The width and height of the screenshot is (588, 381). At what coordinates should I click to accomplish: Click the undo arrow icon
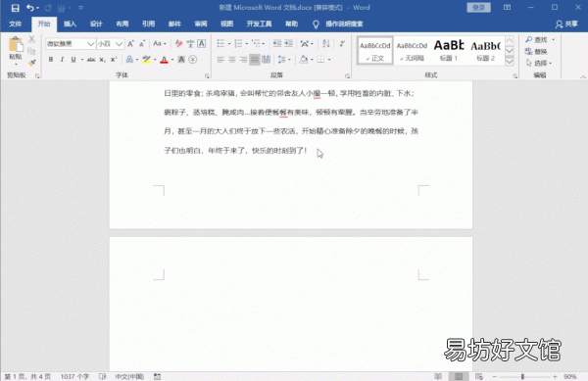pos(30,8)
